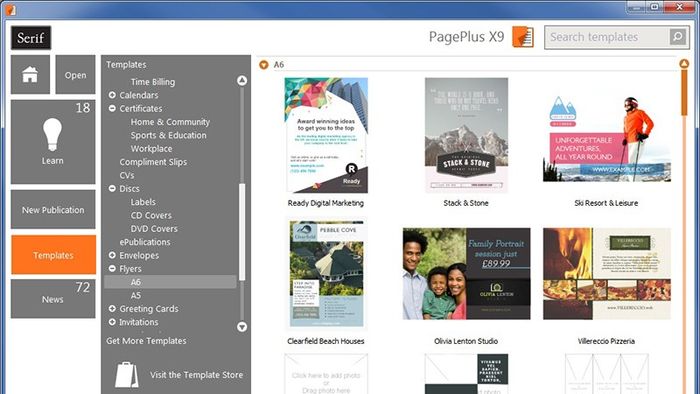
Task: Click the Template Store shopping bag icon
Action: [x=126, y=374]
